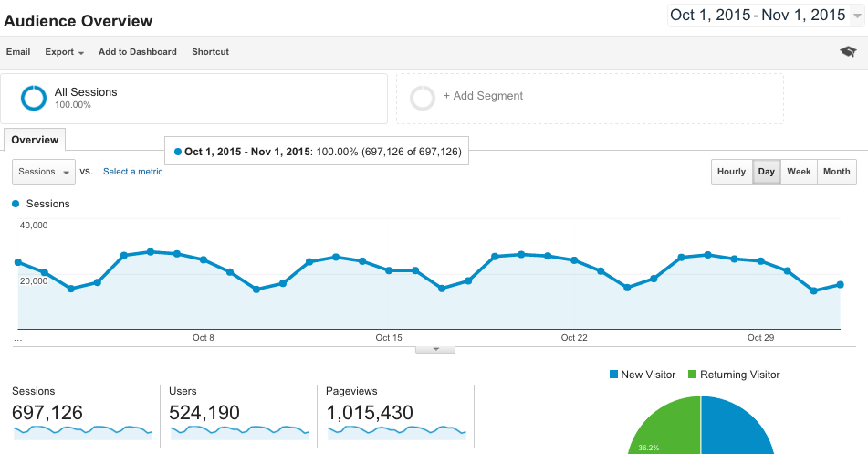Click the Shortcut button
The image size is (868, 454).
tap(210, 51)
